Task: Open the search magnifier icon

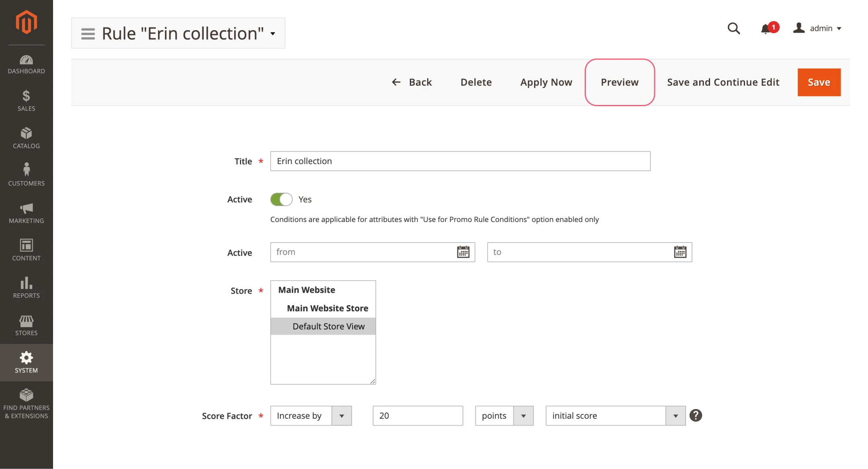Action: point(733,29)
